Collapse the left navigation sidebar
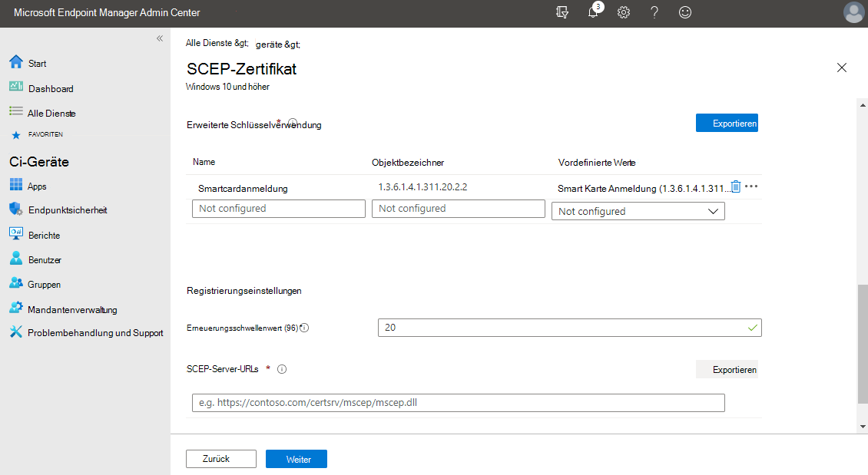 click(x=160, y=38)
